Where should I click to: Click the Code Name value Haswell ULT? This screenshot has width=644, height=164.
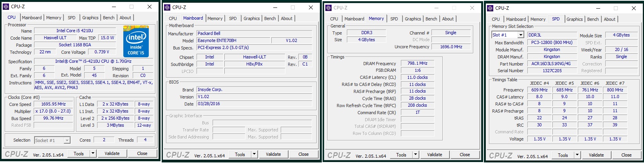tap(55, 38)
